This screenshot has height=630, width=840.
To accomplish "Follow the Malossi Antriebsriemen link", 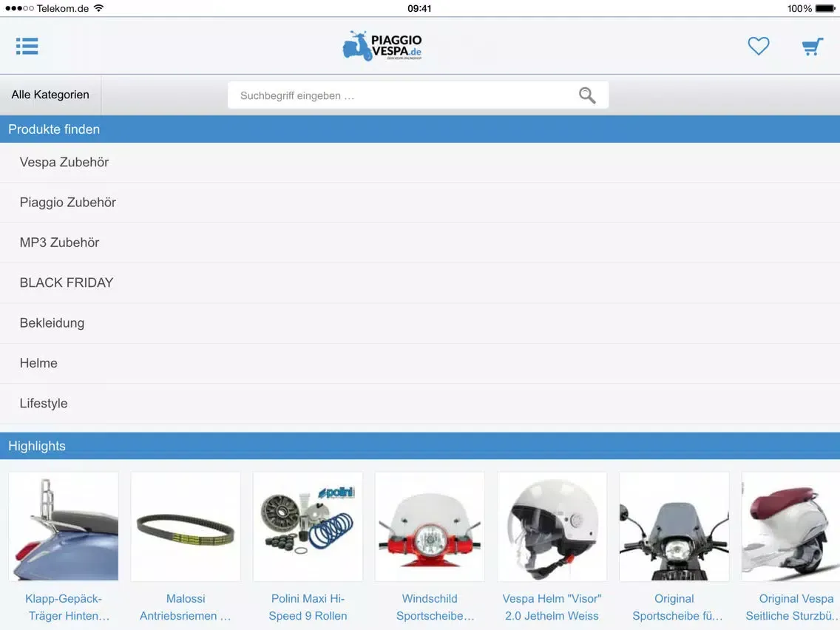I will click(186, 607).
